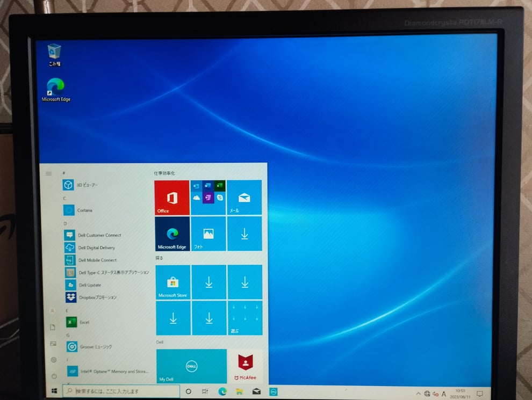Open Documents from the Start rail

[52, 327]
